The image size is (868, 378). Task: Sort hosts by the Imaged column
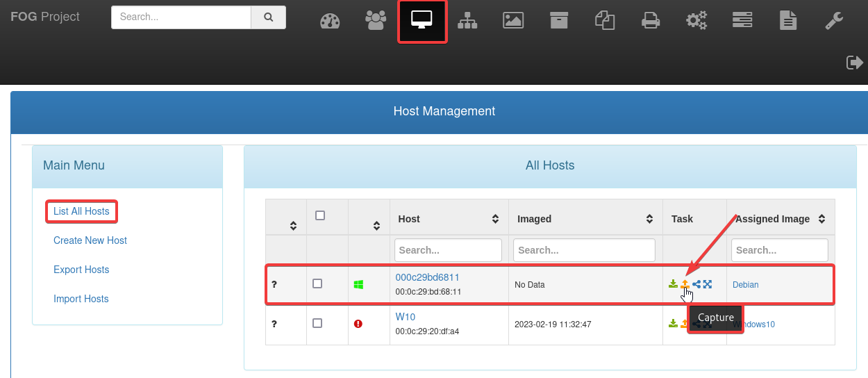pos(649,219)
